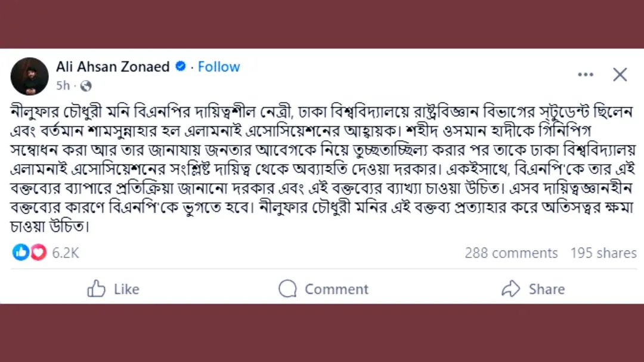The height and width of the screenshot is (362, 644).
Task: Open Ali Ahsan Zonaed's profile picture
Action: 29,75
